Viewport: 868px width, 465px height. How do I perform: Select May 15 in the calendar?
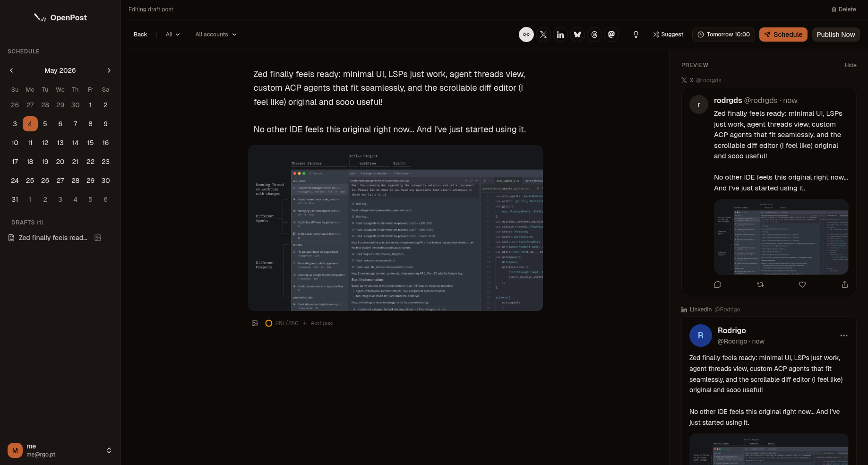[90, 143]
